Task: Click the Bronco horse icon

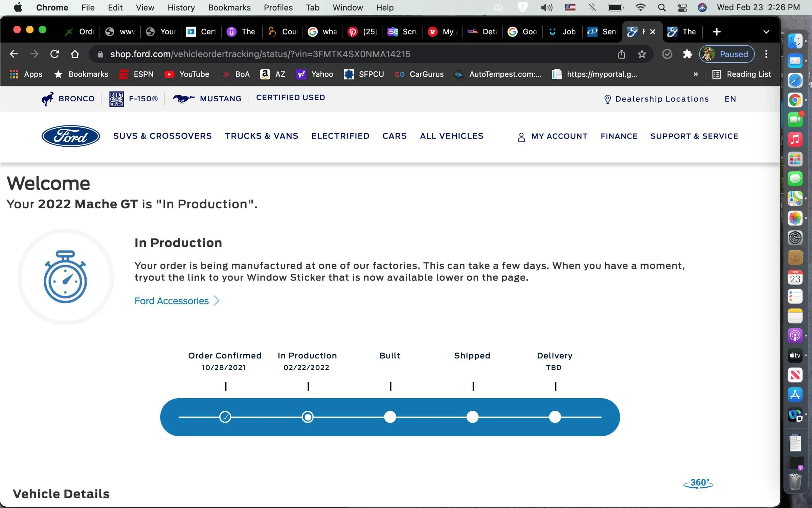Action: [48, 99]
